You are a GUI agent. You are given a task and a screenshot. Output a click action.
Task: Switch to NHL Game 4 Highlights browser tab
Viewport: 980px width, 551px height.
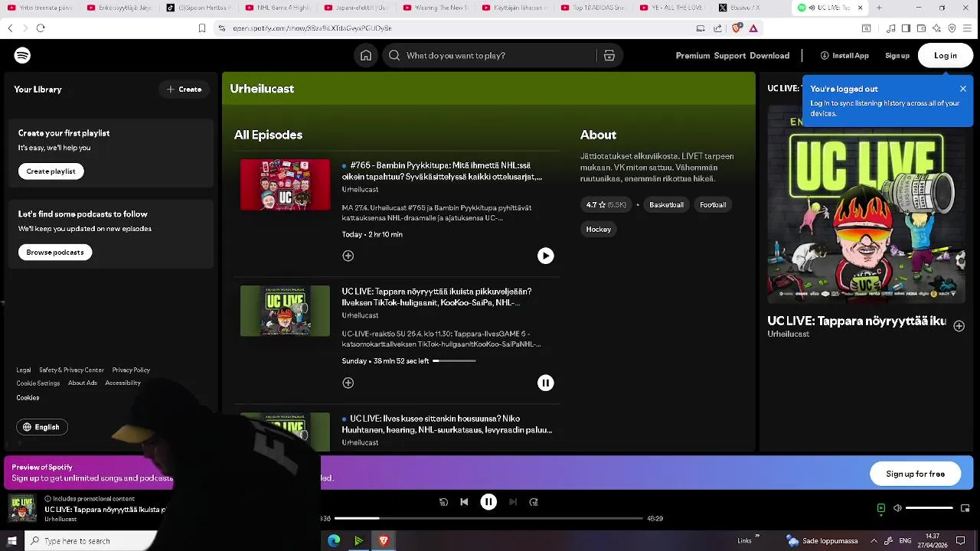tap(277, 8)
